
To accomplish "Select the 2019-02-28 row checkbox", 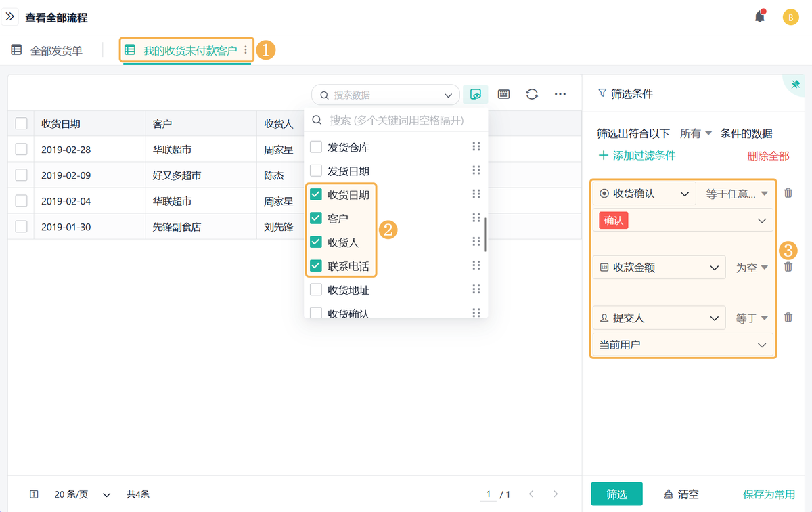I will (21, 150).
